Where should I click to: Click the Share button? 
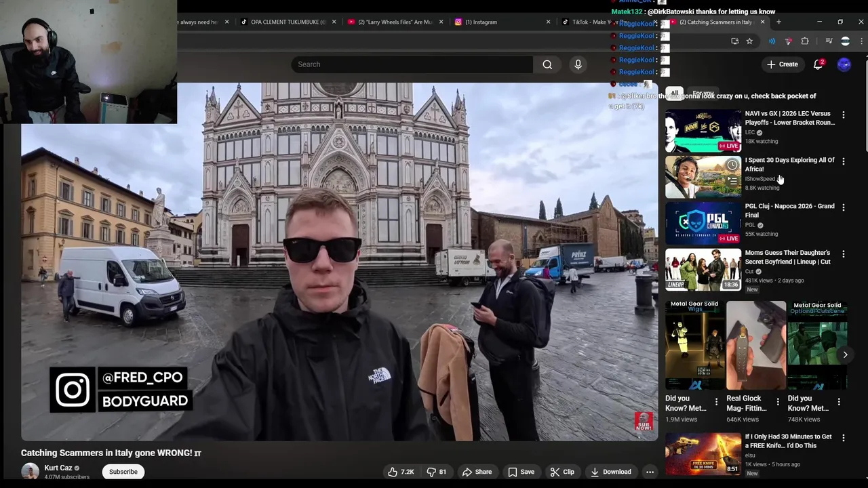(x=477, y=472)
